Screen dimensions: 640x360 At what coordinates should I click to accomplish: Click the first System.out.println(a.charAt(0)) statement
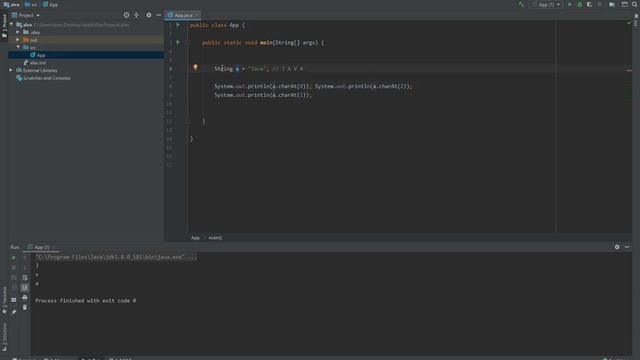(263, 86)
